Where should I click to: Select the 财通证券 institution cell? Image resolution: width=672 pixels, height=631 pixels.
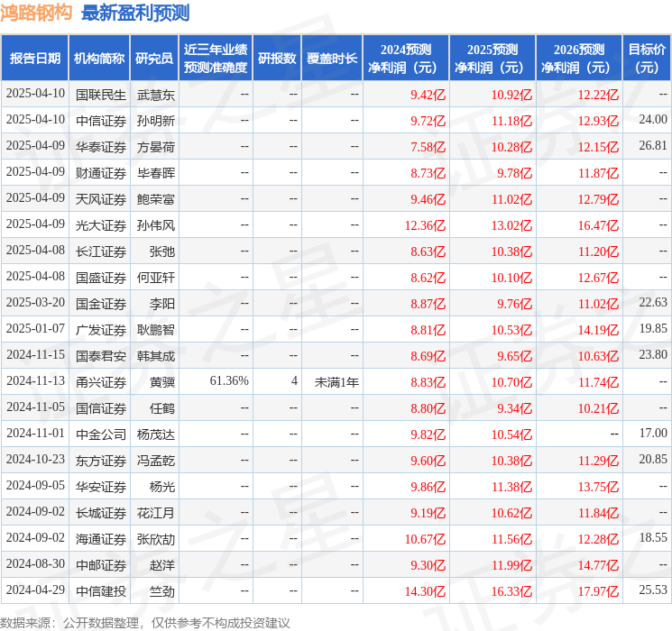101,173
